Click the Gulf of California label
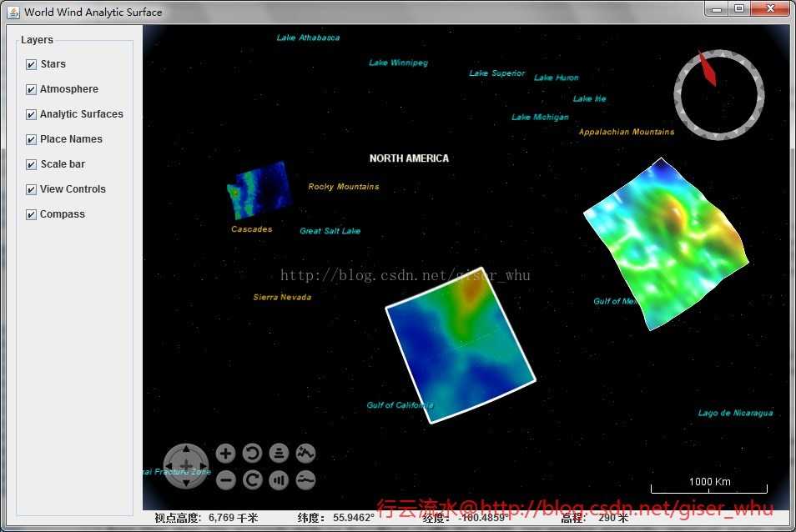The height and width of the screenshot is (532, 796). point(400,405)
